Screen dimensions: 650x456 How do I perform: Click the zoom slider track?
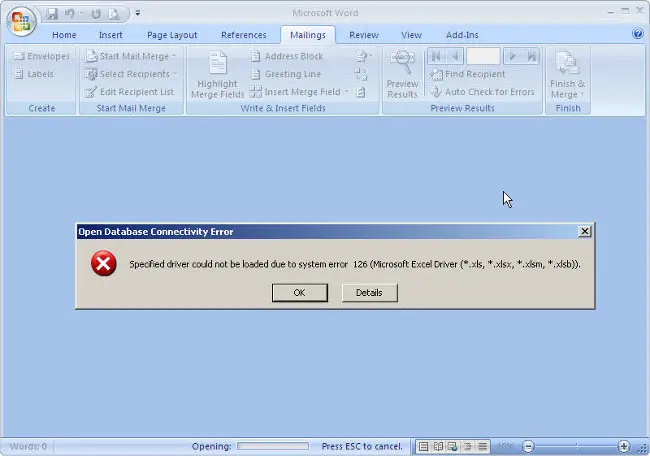tap(576, 446)
